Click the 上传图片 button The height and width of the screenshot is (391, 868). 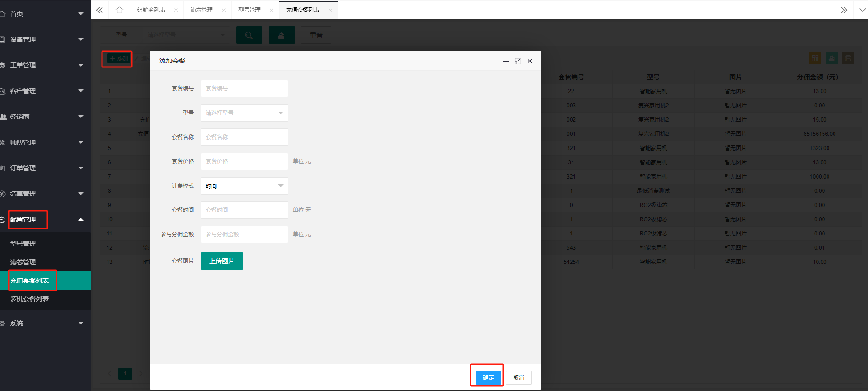tap(222, 261)
